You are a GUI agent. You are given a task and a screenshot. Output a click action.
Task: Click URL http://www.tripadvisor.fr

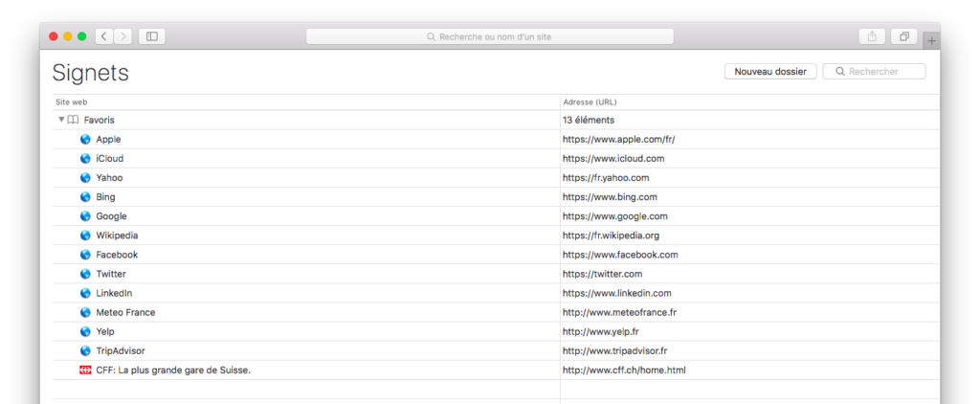[x=614, y=350]
